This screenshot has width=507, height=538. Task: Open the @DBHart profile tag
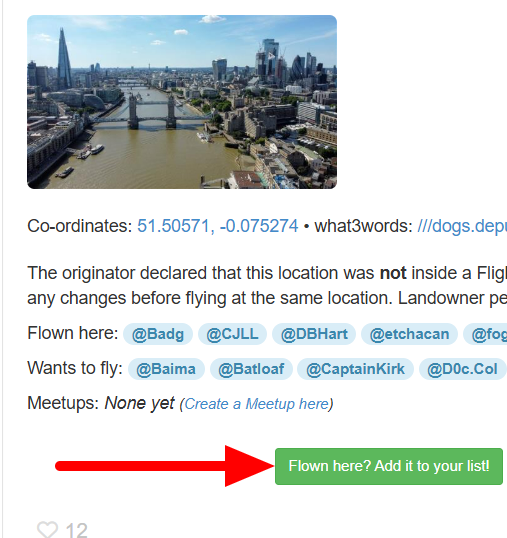[x=314, y=334]
